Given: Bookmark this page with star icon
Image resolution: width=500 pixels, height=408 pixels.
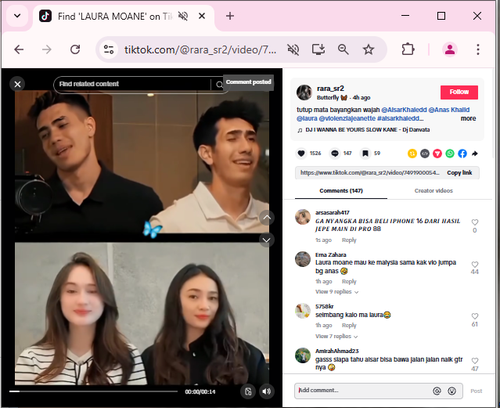Looking at the screenshot, I should (368, 50).
